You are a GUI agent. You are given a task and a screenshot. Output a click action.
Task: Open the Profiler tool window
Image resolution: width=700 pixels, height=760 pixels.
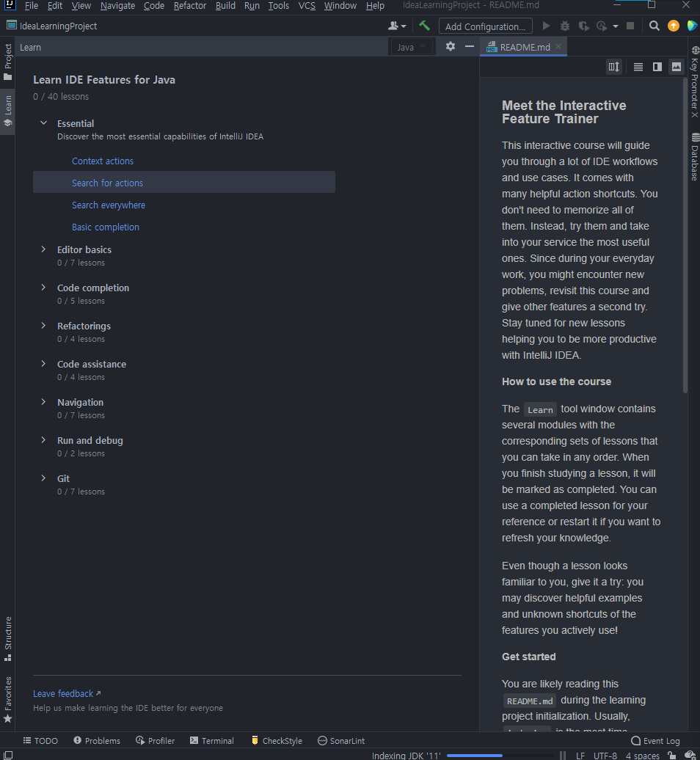pos(155,741)
